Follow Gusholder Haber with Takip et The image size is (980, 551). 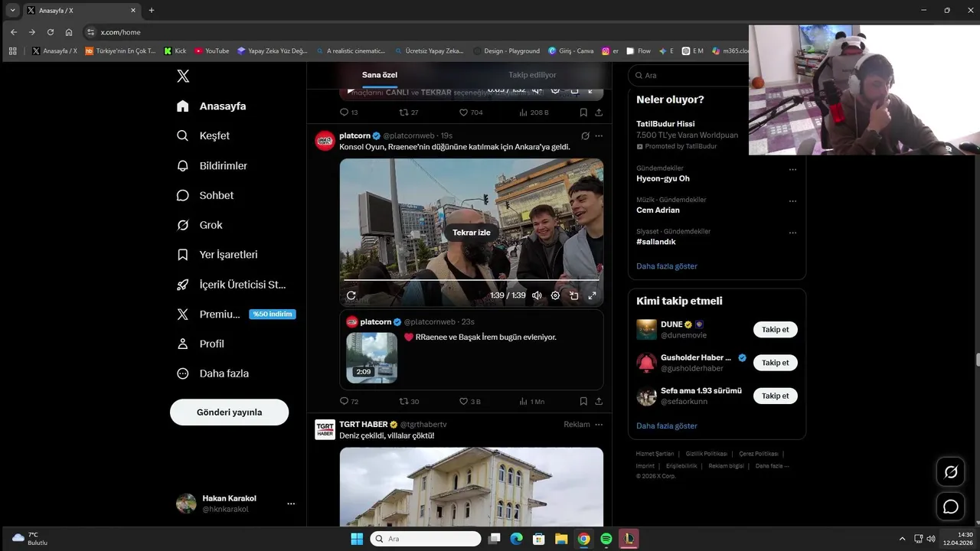coord(776,363)
